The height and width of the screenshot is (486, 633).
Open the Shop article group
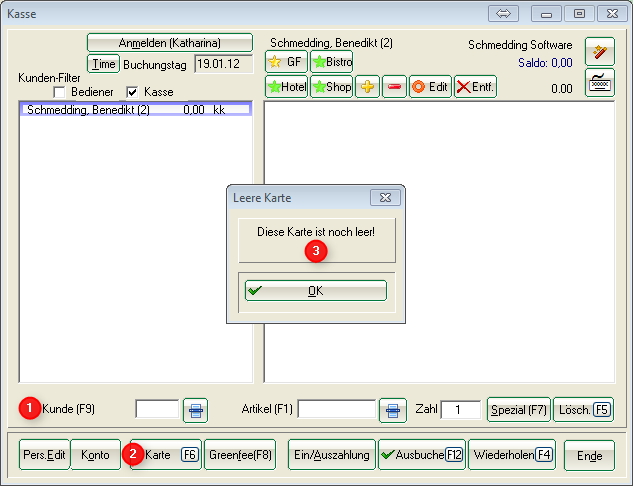(331, 87)
